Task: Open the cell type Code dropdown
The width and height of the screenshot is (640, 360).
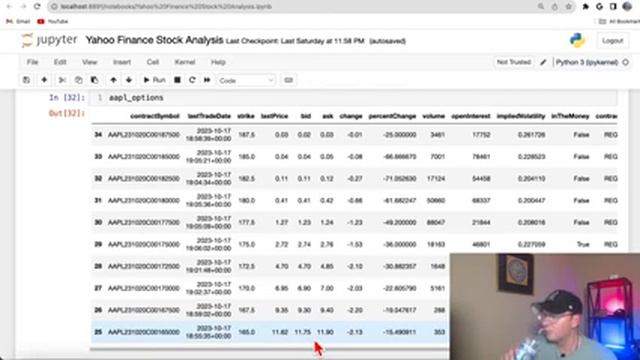Action: [x=246, y=80]
